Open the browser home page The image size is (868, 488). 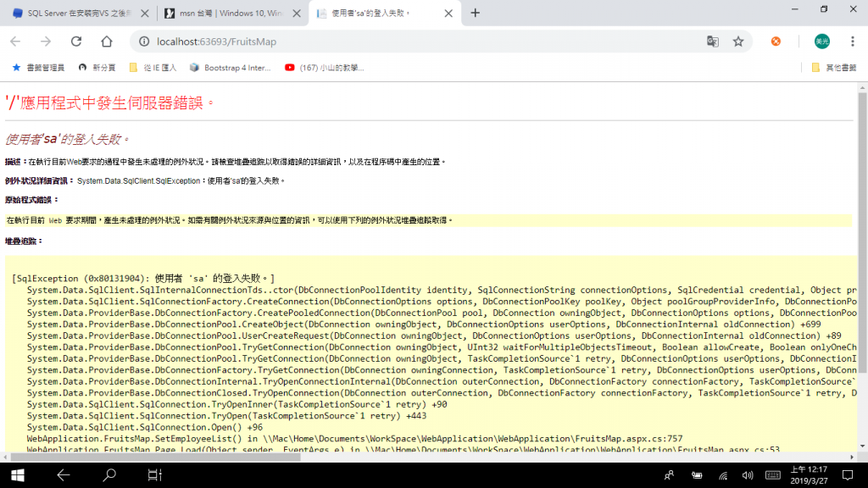point(106,42)
